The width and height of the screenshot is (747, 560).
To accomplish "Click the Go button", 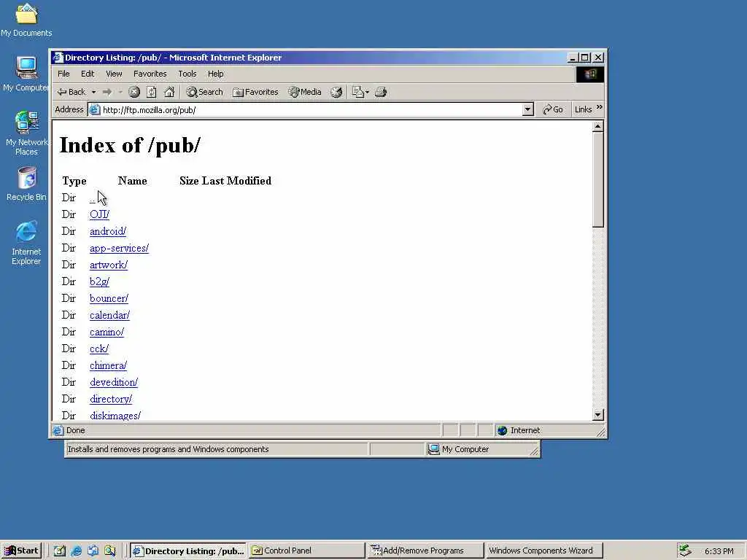I will pos(553,109).
